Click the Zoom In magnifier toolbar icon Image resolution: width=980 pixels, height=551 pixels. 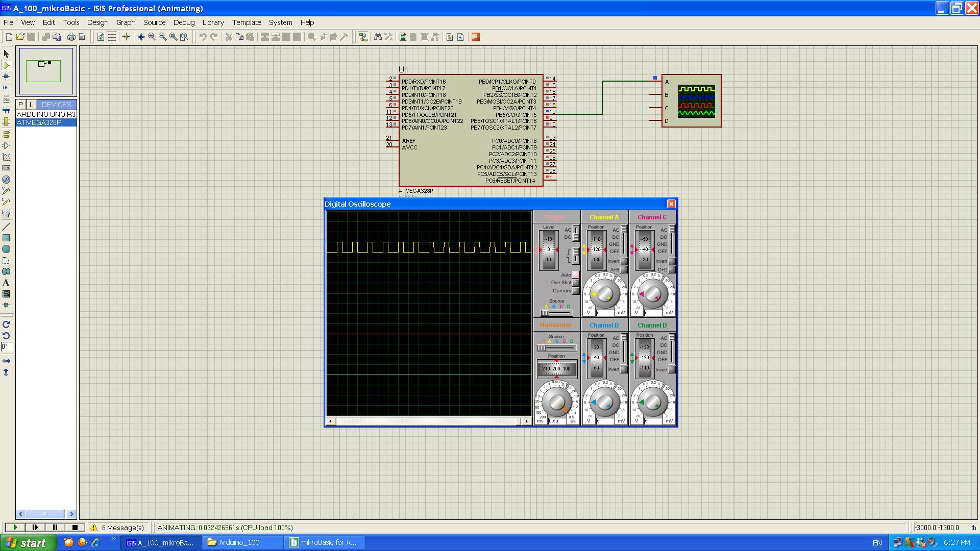(x=152, y=37)
